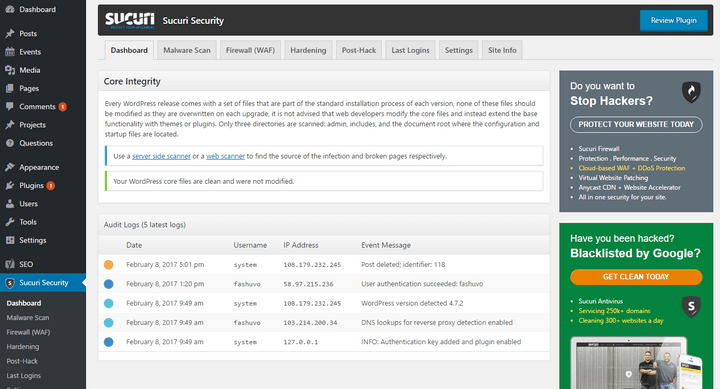The height and width of the screenshot is (389, 720).
Task: Click the Appearance brush icon
Action: point(10,167)
